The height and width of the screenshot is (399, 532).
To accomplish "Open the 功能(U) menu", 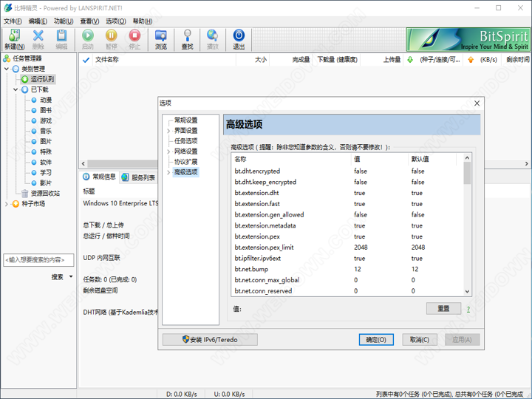I will [64, 21].
